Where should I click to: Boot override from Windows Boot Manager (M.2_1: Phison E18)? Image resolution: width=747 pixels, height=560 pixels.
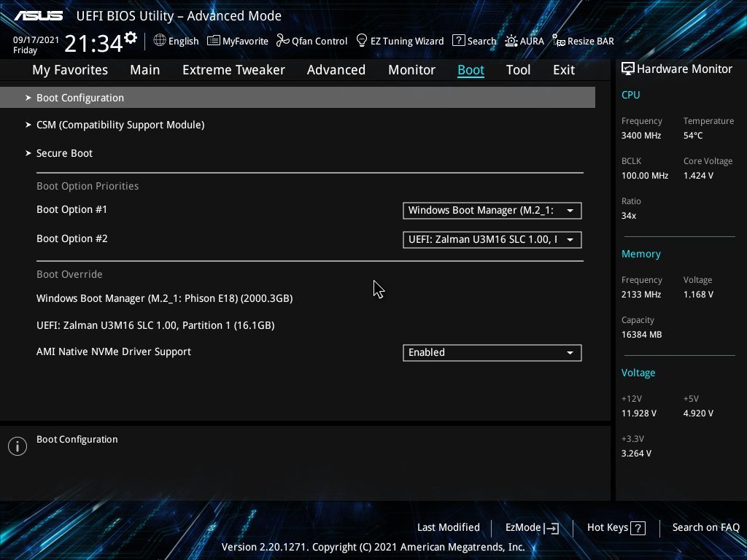click(164, 298)
